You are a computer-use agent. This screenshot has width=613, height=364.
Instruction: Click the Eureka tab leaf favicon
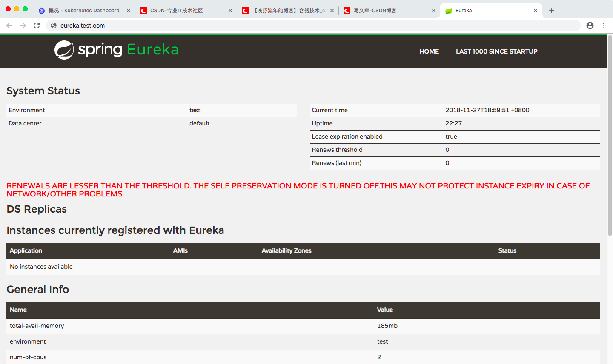[x=449, y=11]
